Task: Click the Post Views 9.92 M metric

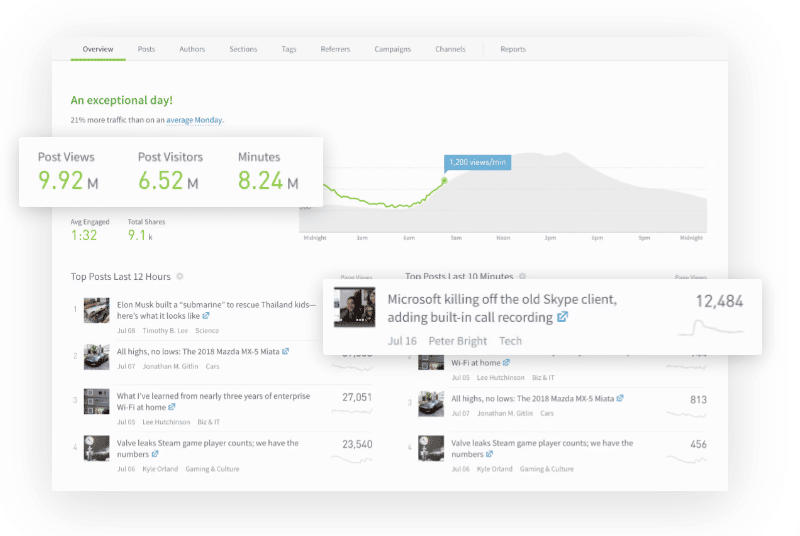Action: tap(68, 171)
